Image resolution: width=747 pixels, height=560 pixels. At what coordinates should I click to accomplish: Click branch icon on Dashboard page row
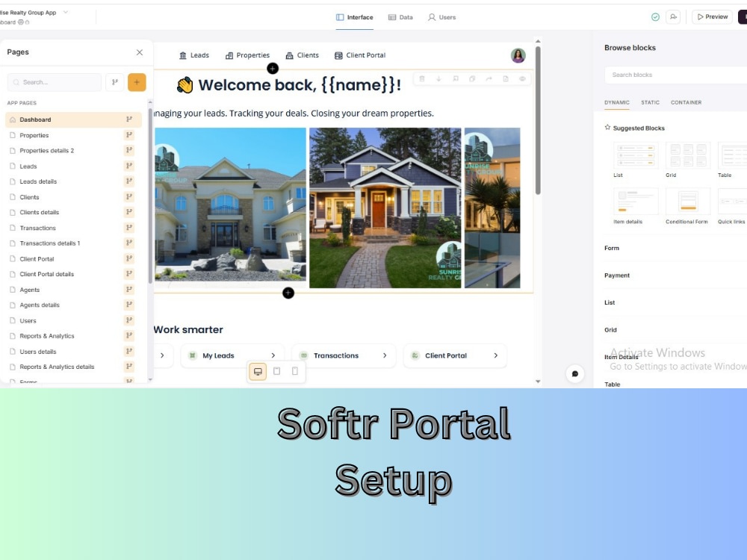129,119
